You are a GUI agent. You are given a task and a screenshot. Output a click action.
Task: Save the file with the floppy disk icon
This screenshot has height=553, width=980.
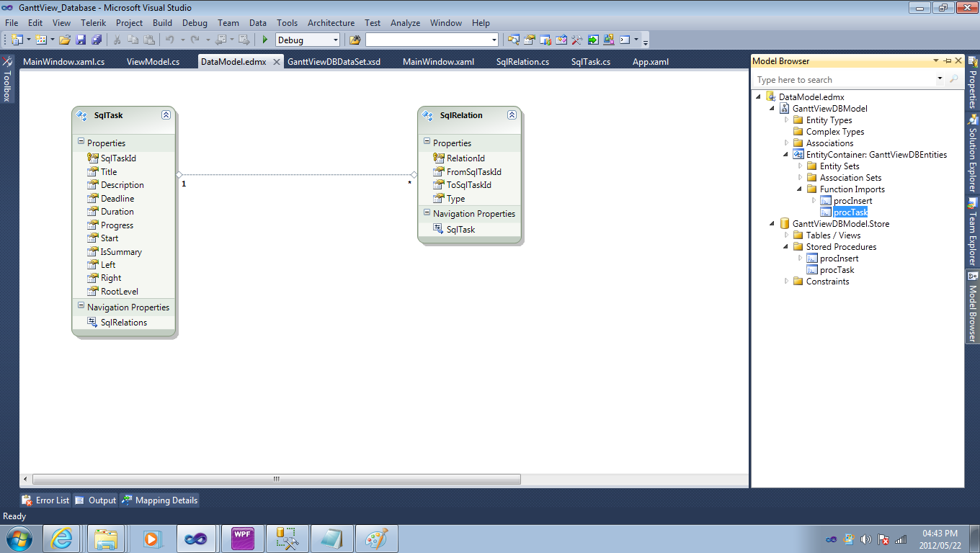81,40
